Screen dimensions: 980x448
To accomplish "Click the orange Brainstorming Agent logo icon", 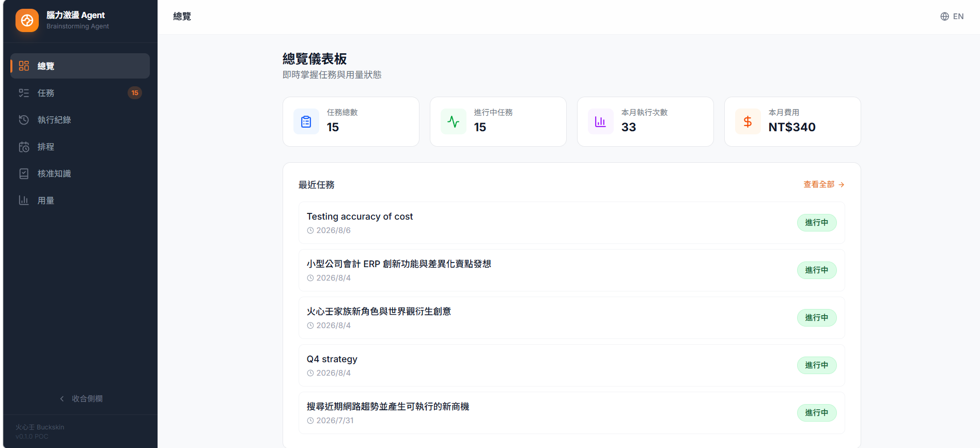I will coord(27,21).
